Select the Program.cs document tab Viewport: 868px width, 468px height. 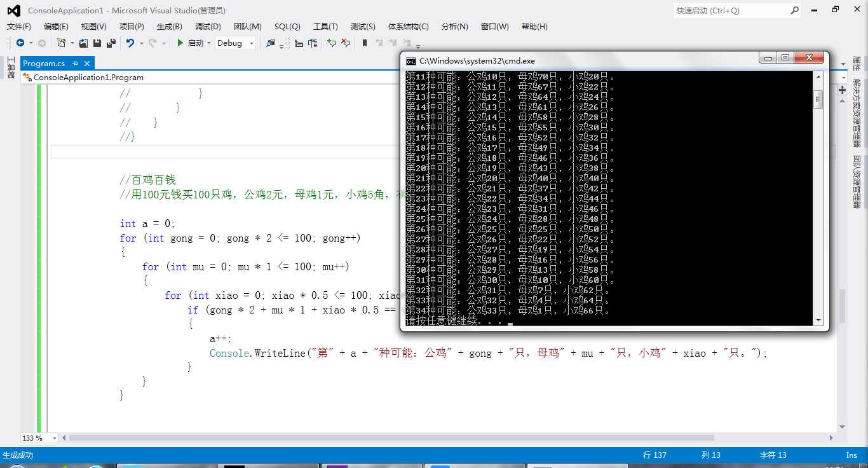pos(44,63)
